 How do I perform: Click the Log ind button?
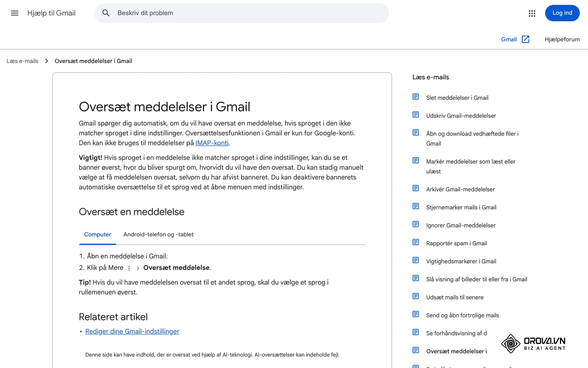click(x=562, y=13)
